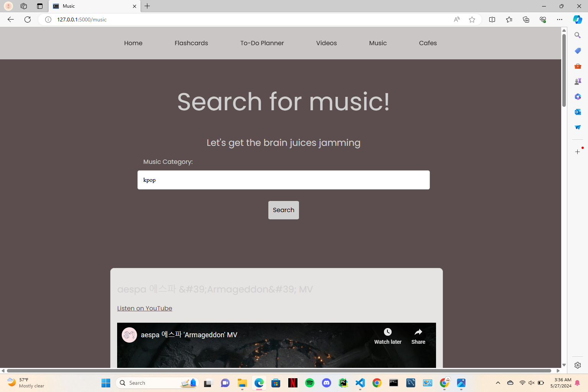Open Edge sidebar Search
The width and height of the screenshot is (588, 392).
[x=578, y=35]
